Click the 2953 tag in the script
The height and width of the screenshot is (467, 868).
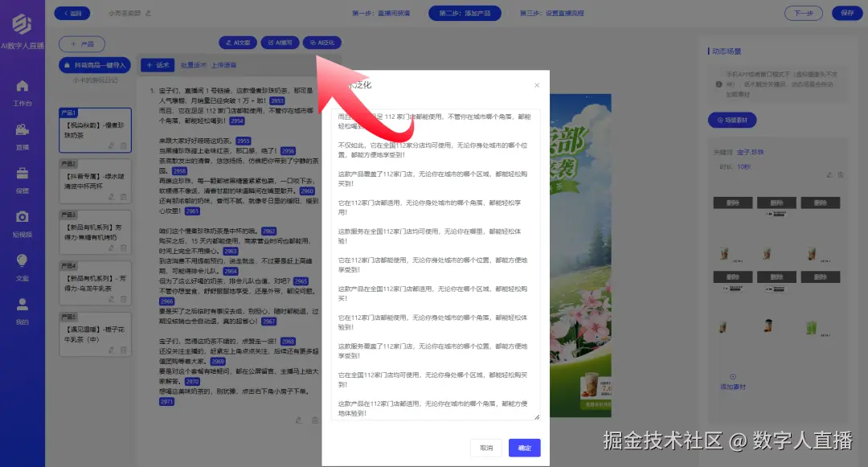pyautogui.click(x=276, y=100)
